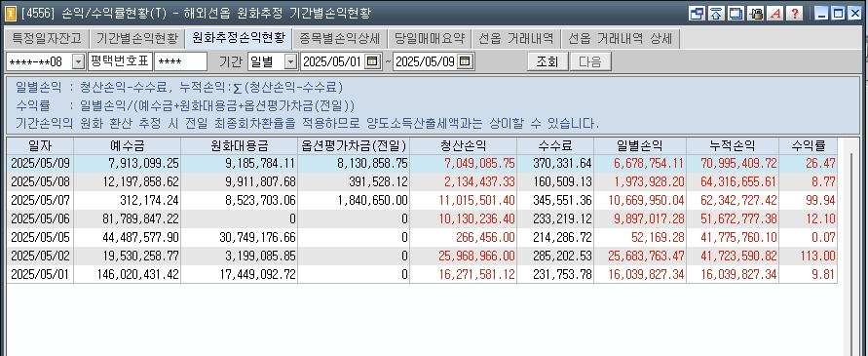Open the 기간 일별 dropdown
The image size is (868, 356).
(290, 61)
